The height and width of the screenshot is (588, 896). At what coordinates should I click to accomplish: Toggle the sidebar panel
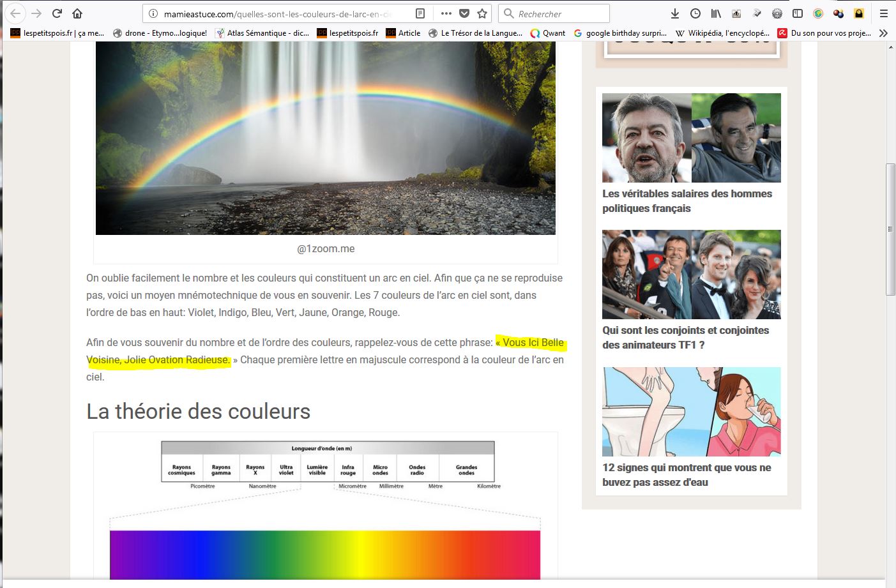tap(798, 13)
